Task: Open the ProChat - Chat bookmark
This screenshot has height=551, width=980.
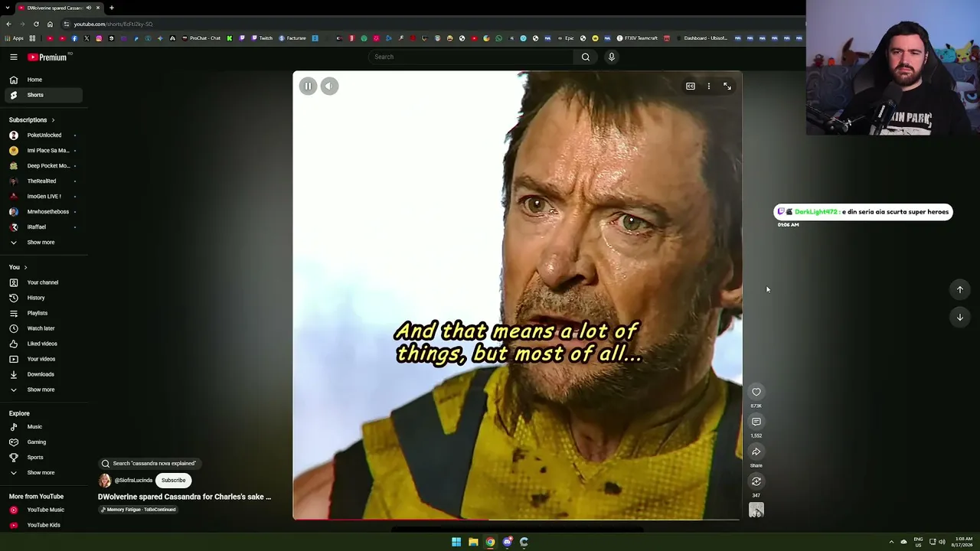Action: 201,38
